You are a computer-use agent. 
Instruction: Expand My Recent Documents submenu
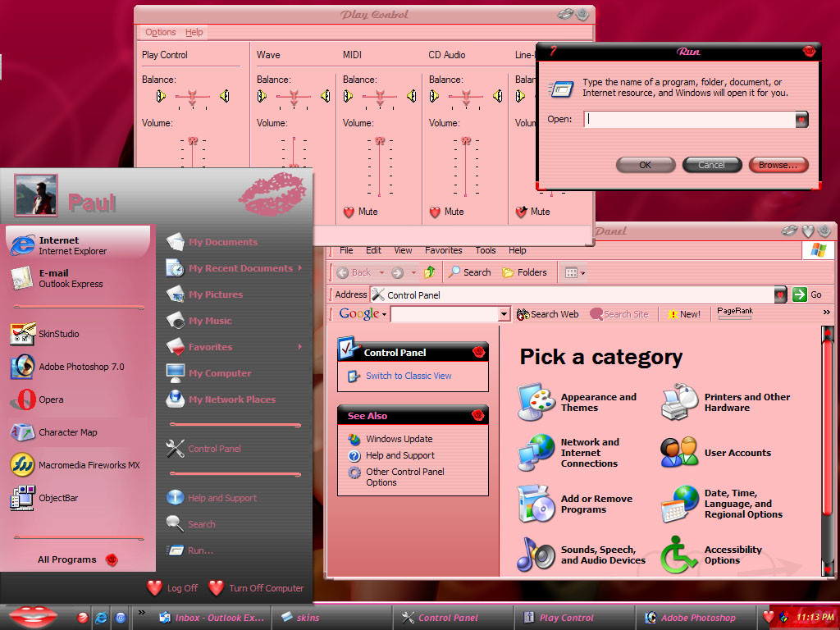click(x=300, y=268)
